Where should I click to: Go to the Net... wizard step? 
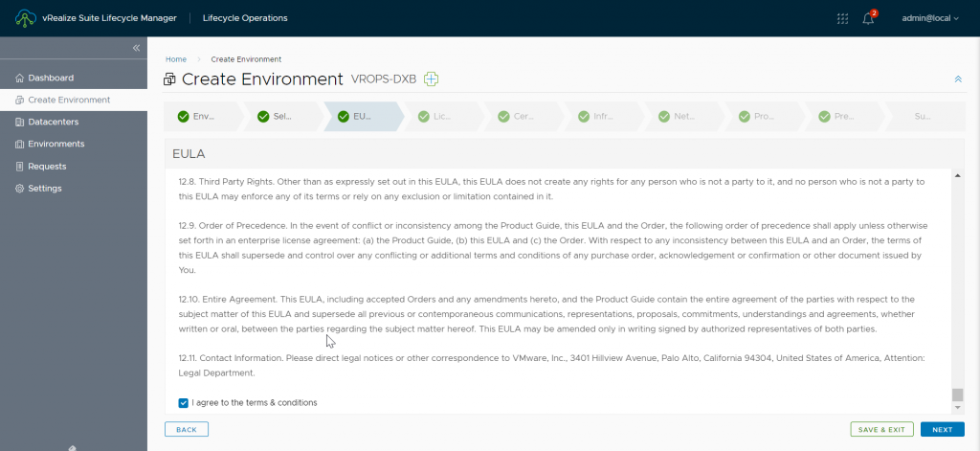click(683, 117)
